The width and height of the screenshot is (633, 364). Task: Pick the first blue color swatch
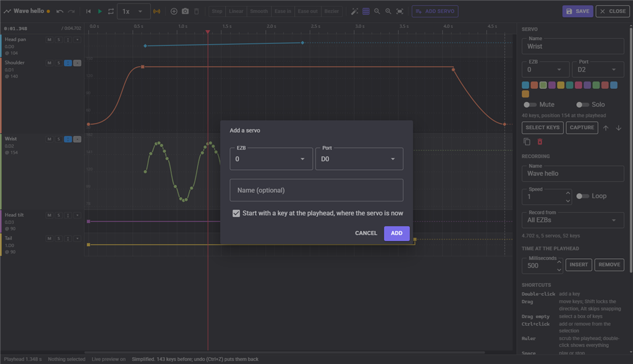click(x=525, y=85)
